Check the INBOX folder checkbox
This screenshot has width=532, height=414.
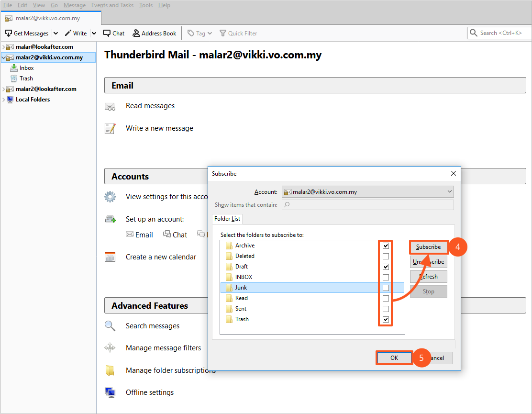pos(386,277)
